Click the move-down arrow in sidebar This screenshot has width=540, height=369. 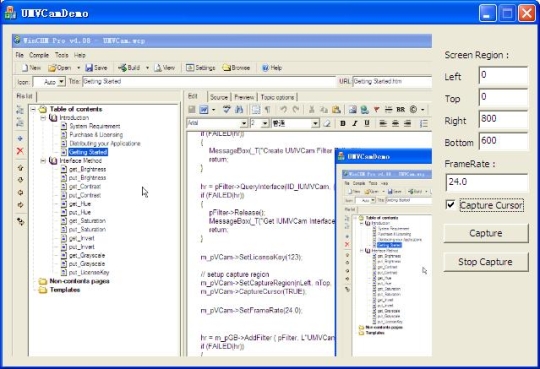pyautogui.click(x=20, y=180)
